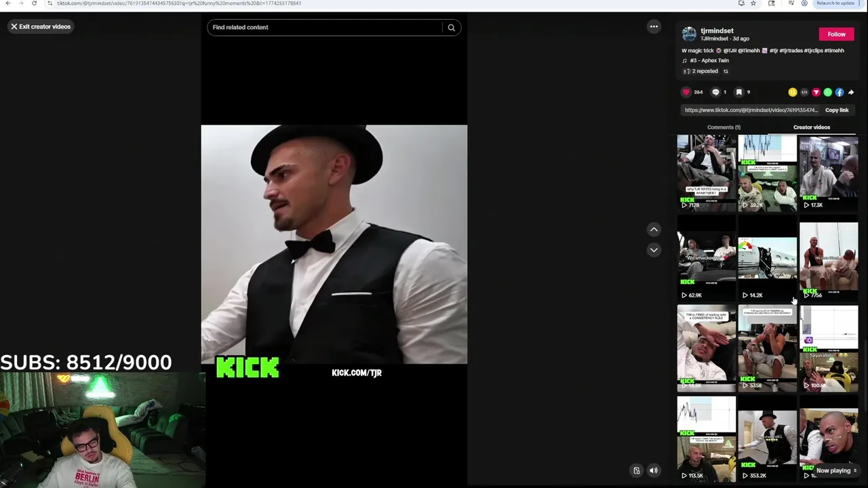Open the #tjrclips hashtag
This screenshot has width=868, height=488.
tap(814, 50)
